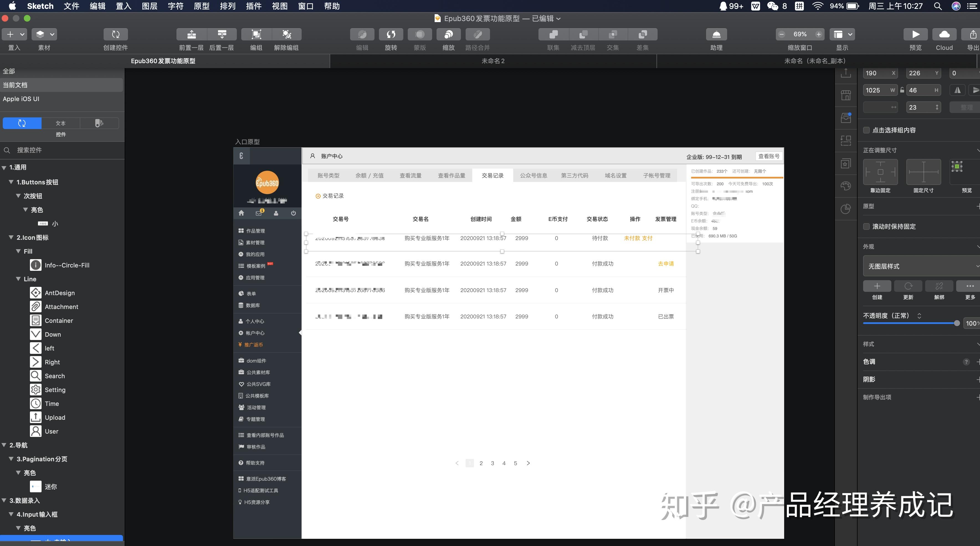The height and width of the screenshot is (546, 980).
Task: Enable 滚动时保持固定 checkbox
Action: pos(866,226)
